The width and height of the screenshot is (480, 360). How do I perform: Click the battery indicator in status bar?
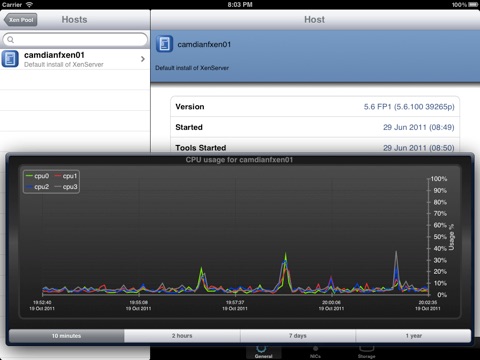tap(473, 5)
